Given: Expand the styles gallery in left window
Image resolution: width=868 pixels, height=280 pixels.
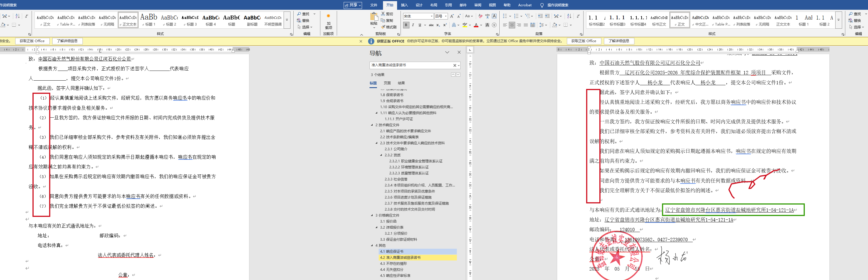Looking at the screenshot, I should point(287,20).
